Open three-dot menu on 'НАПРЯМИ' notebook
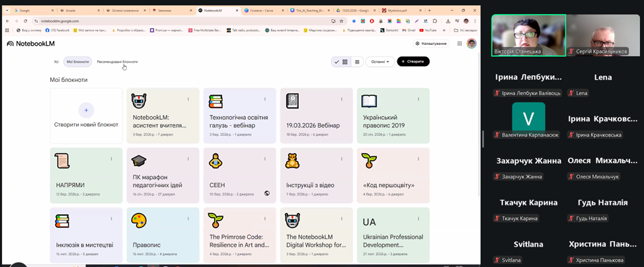The width and height of the screenshot is (644, 267). point(112,159)
